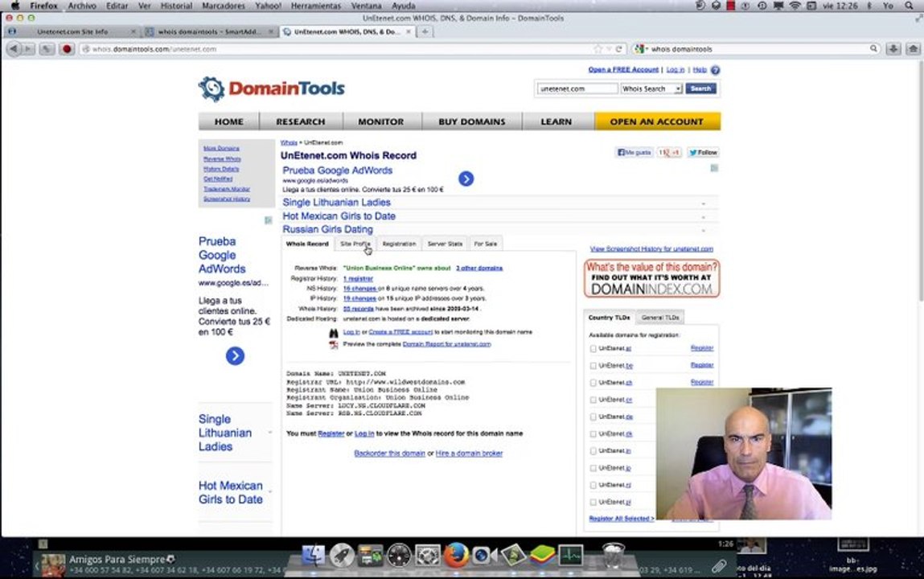The width and height of the screenshot is (924, 579).
Task: Open Firefox from the dock
Action: [455, 555]
